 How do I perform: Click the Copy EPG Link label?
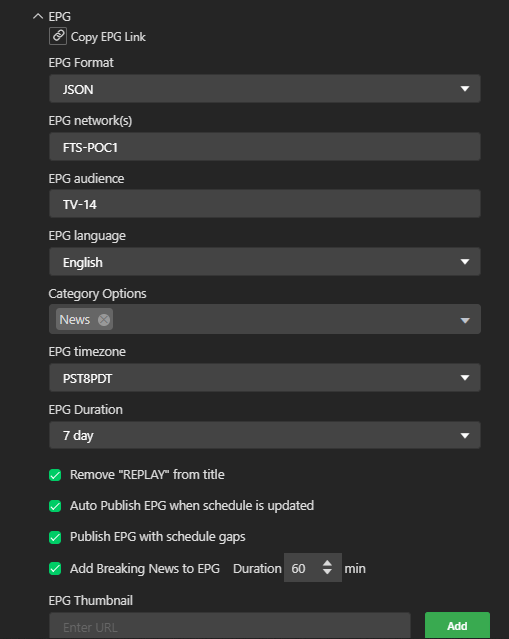pos(108,37)
